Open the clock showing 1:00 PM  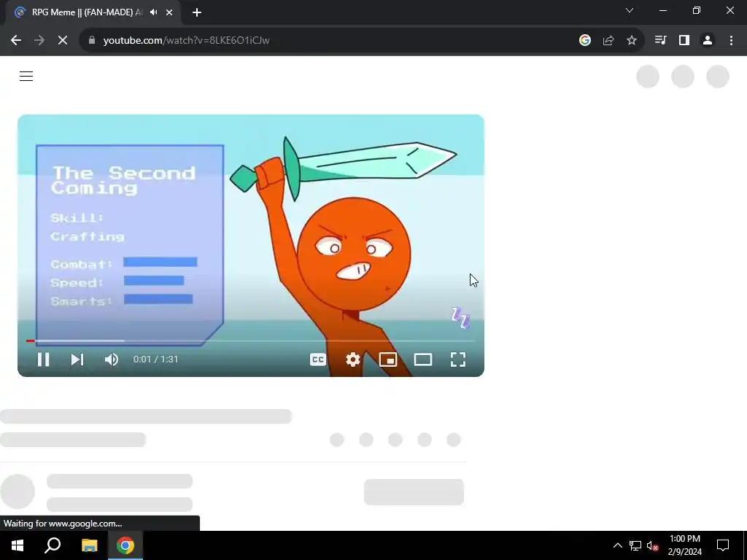(684, 545)
